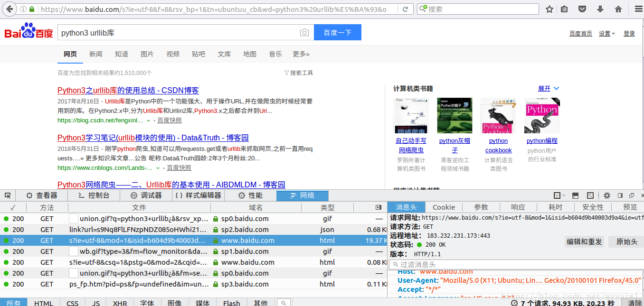
Task: Open devtools in separate window icon
Action: click(632, 195)
